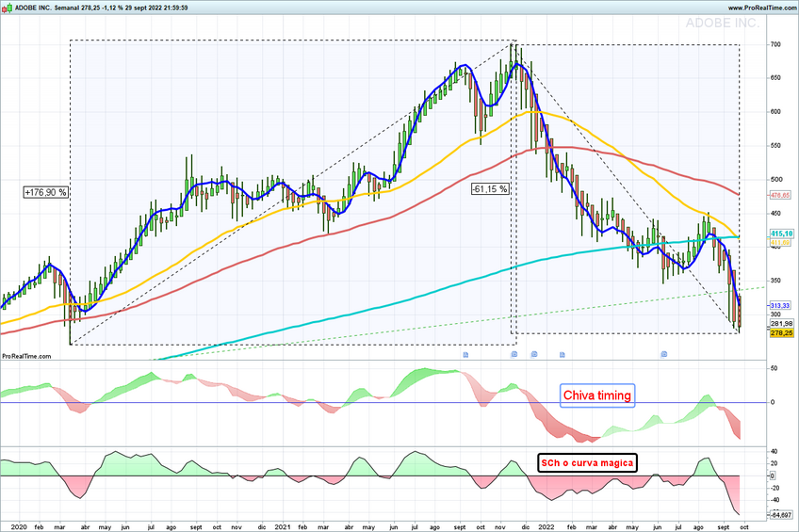The image size is (799, 532).
Task: Click the 2022 year label on time axis
Action: [546, 527]
